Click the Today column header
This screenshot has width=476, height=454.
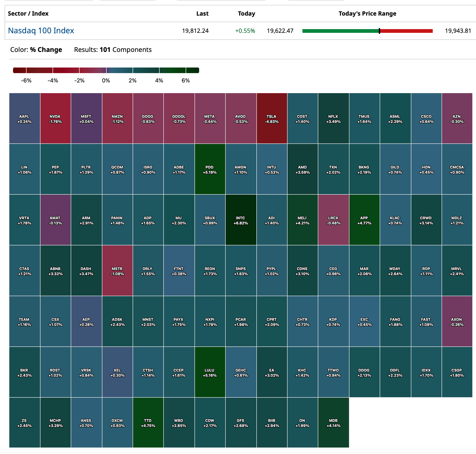tap(246, 14)
